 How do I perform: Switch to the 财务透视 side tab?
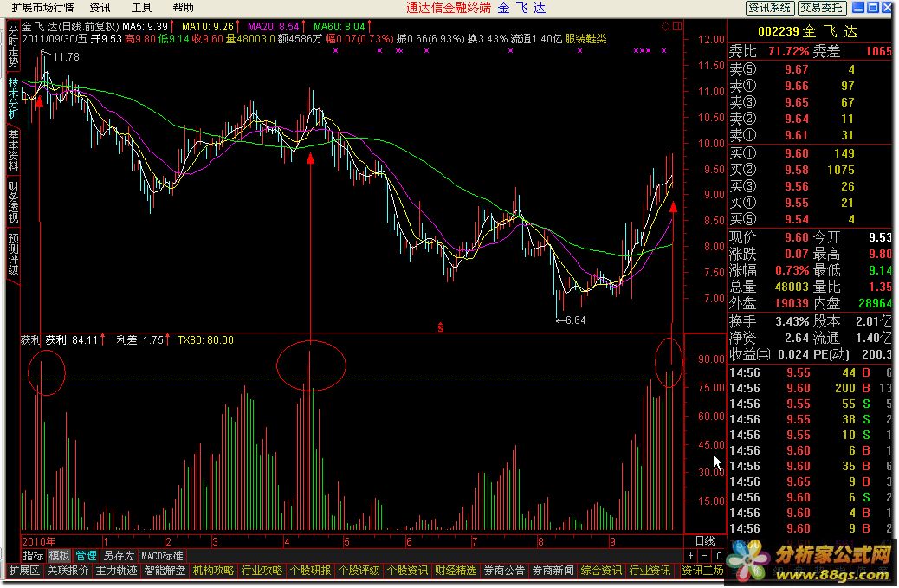13,202
